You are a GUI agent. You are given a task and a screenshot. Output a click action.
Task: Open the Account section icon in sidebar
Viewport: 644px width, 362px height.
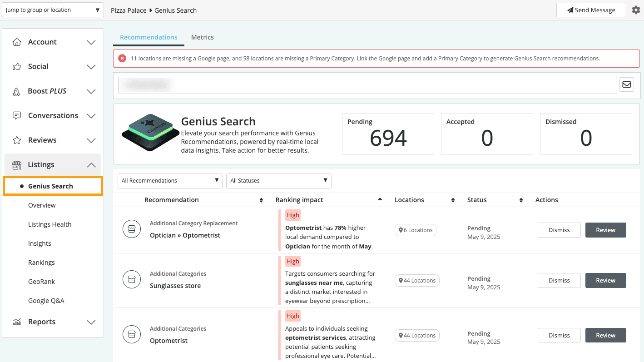pos(17,42)
